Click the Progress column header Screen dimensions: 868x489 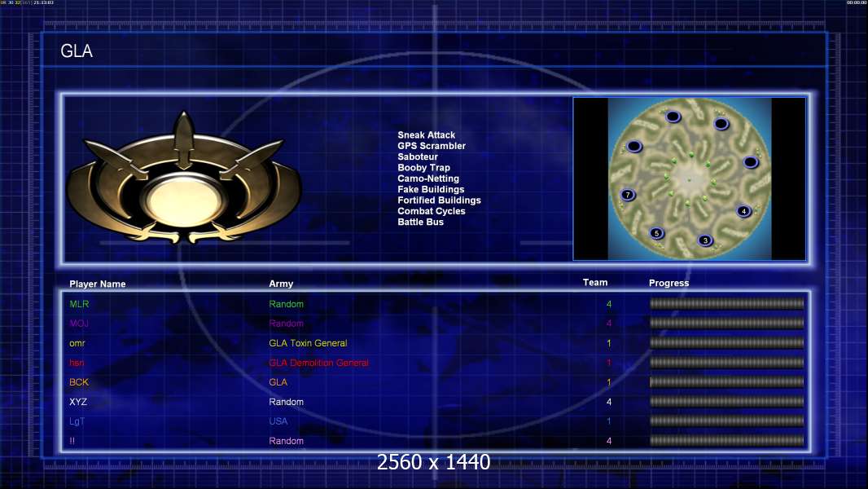coord(669,283)
